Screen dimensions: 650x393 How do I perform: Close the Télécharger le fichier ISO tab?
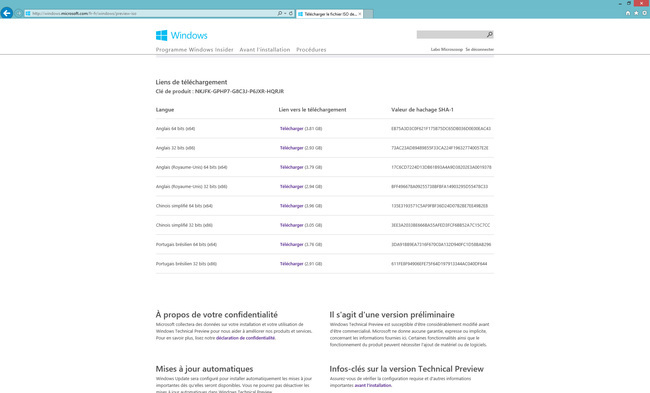click(x=360, y=14)
